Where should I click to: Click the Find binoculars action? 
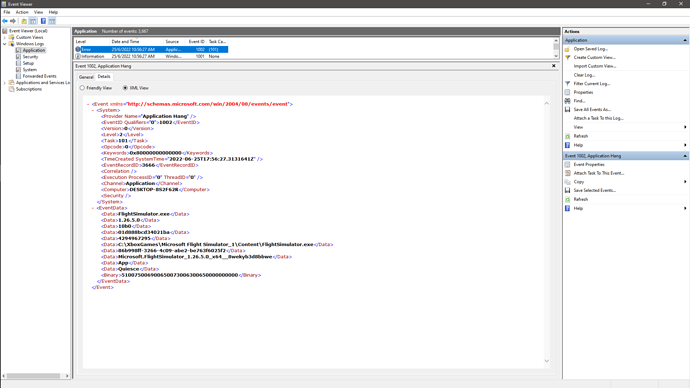(579, 101)
